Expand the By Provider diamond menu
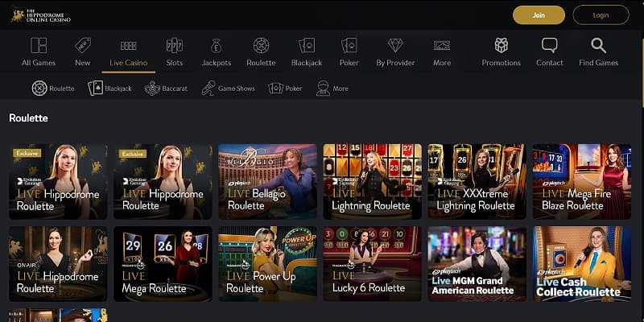Screen dimensions: 644x322 pos(395,46)
